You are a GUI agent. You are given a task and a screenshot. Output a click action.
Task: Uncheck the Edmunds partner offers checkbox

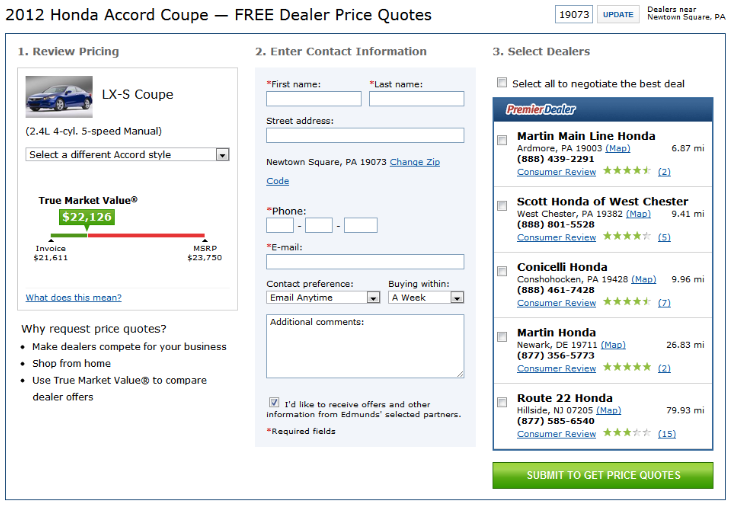click(274, 403)
